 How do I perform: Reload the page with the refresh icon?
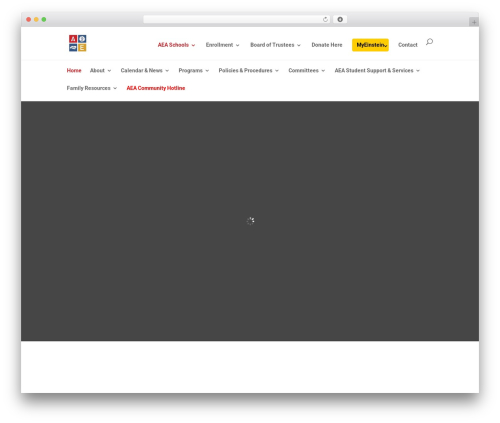click(325, 20)
